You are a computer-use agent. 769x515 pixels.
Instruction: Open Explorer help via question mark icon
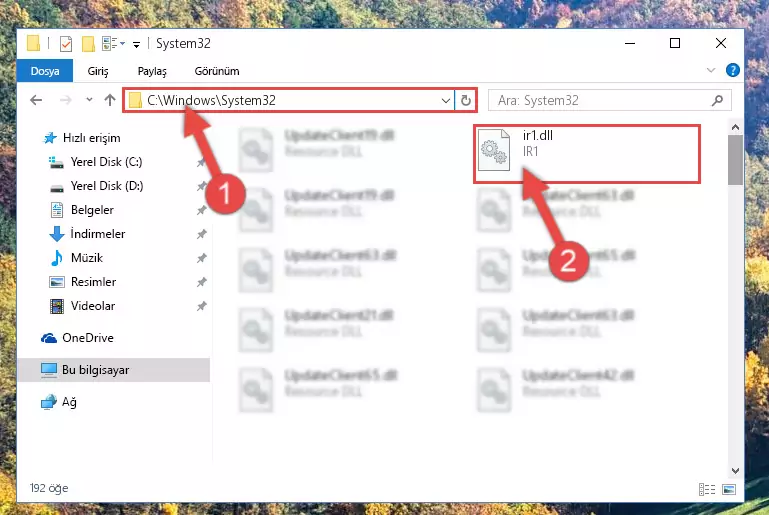click(732, 71)
